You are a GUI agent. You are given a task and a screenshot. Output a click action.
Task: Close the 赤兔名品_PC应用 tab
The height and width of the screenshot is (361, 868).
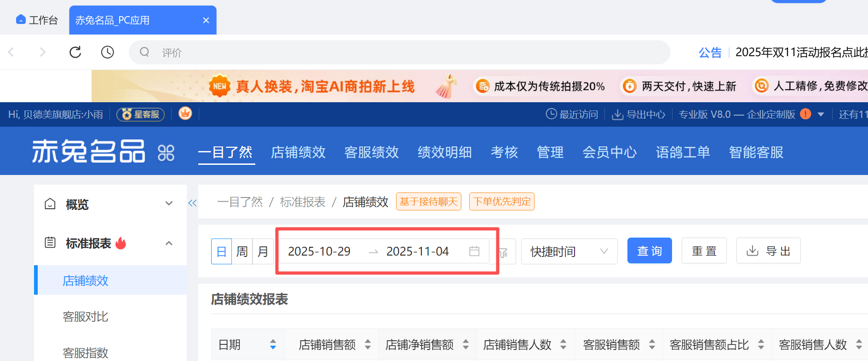(x=206, y=20)
